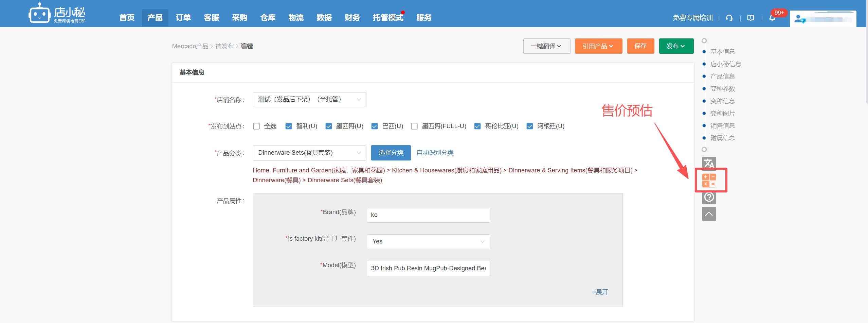Toggle the 全选 checkbox
The width and height of the screenshot is (868, 323).
tap(256, 126)
